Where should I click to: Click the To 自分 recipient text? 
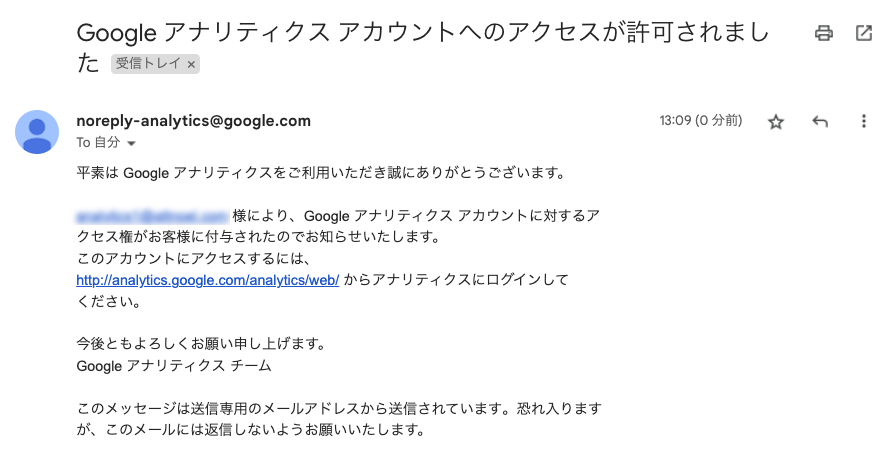[x=98, y=143]
